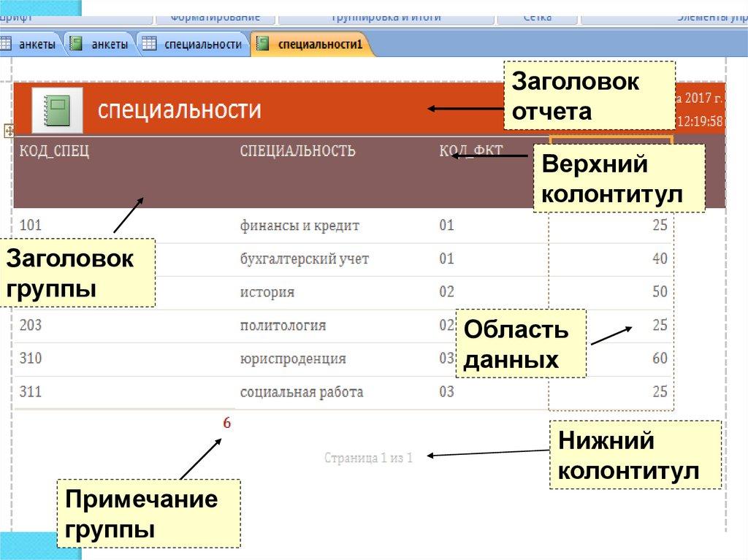Click the Сетка ribbon group label
Viewport: 748px width, 560px height.
(x=537, y=16)
